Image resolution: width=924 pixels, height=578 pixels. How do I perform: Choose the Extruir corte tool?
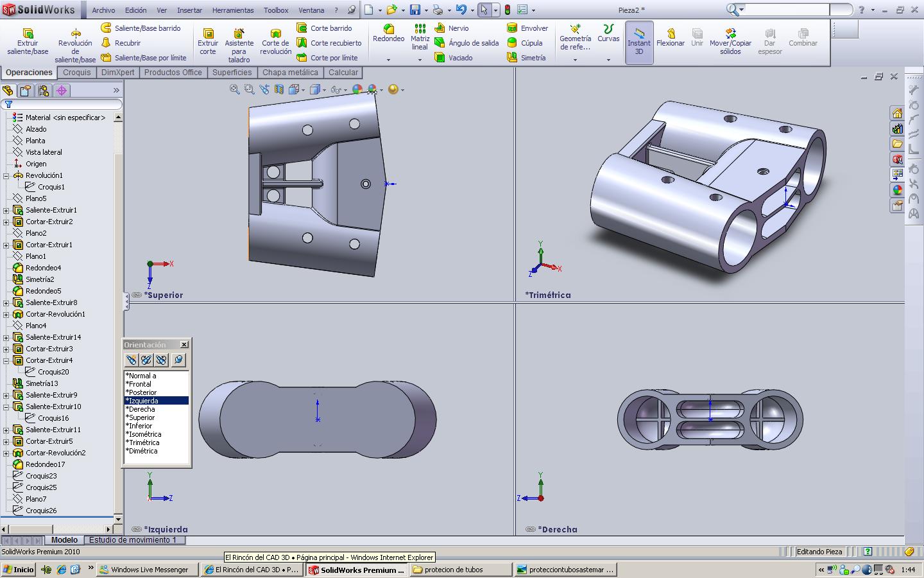(x=208, y=42)
